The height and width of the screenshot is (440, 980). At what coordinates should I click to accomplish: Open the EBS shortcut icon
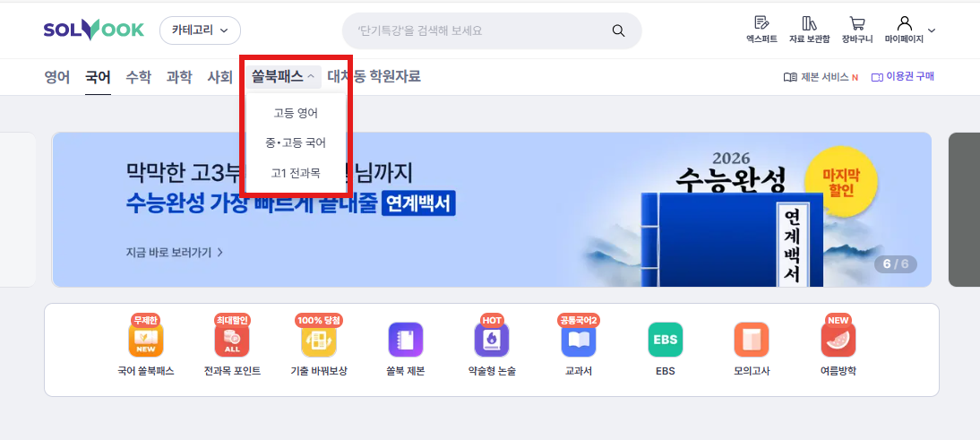(x=665, y=340)
